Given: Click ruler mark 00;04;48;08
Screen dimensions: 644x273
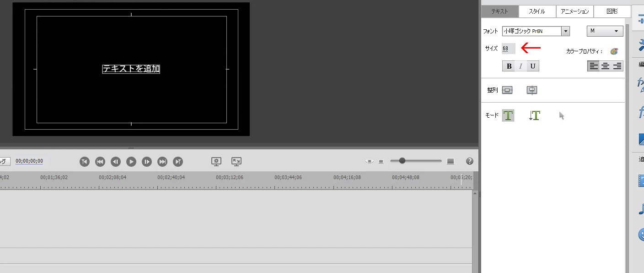Looking at the screenshot, I should click(x=406, y=177).
